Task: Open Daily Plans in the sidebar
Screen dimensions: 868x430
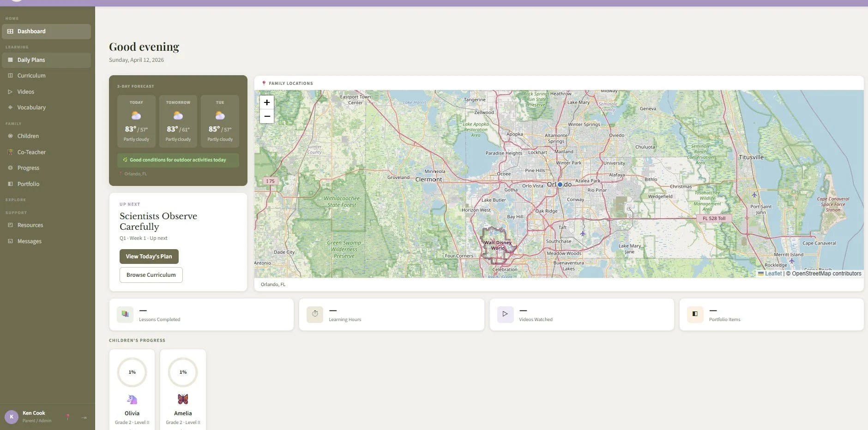Action: coord(46,60)
